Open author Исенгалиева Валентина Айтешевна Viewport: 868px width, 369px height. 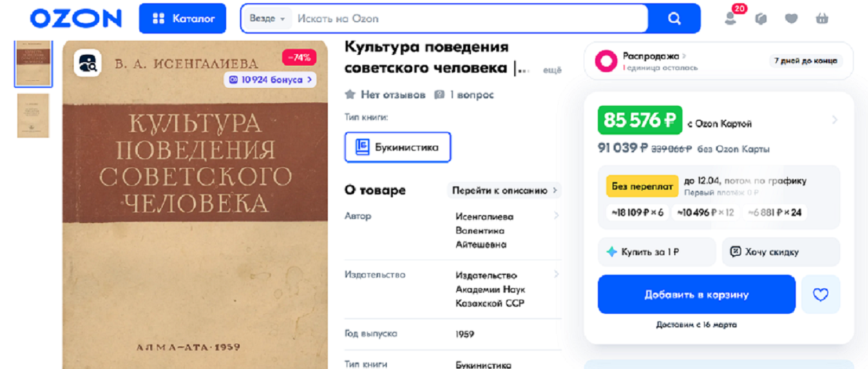[484, 231]
